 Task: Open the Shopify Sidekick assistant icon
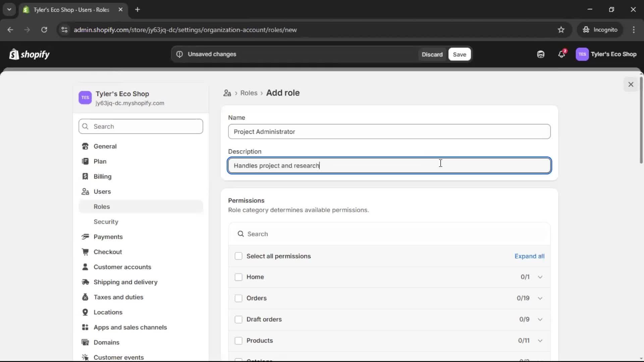tap(540, 54)
